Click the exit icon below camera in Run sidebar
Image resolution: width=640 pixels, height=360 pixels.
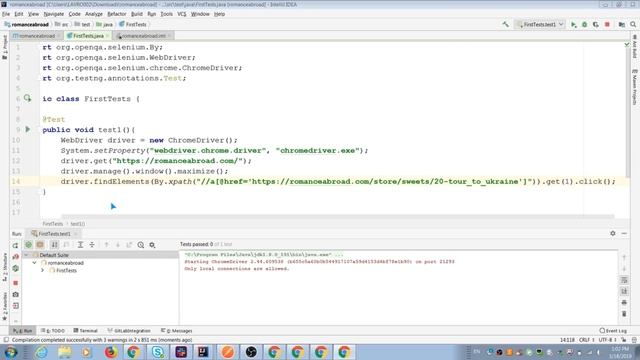16,306
